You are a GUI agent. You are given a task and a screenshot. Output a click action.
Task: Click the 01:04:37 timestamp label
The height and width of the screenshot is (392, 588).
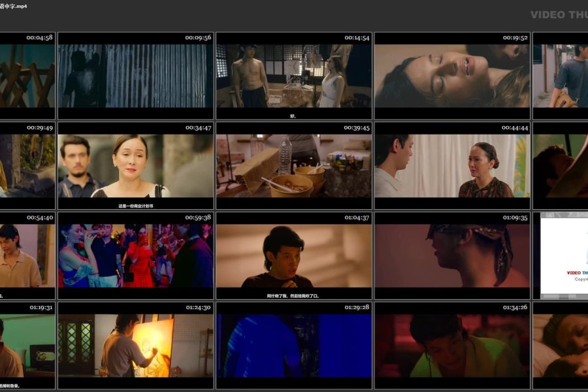tap(357, 218)
